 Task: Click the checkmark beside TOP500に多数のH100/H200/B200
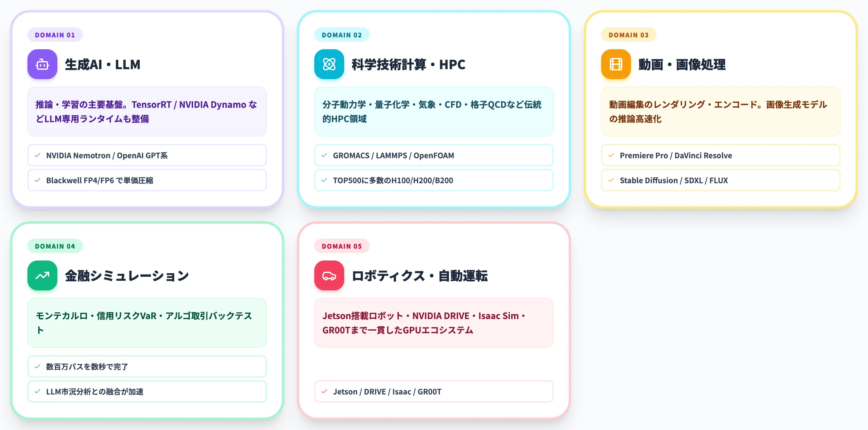point(324,180)
